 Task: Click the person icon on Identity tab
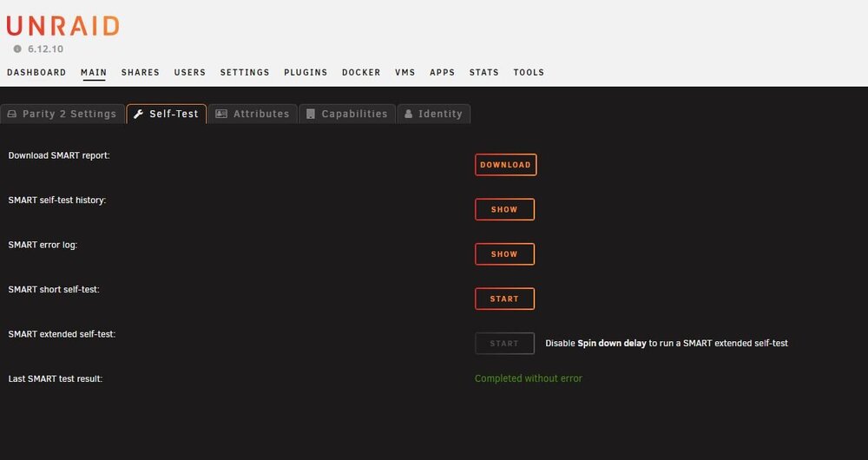pyautogui.click(x=409, y=114)
